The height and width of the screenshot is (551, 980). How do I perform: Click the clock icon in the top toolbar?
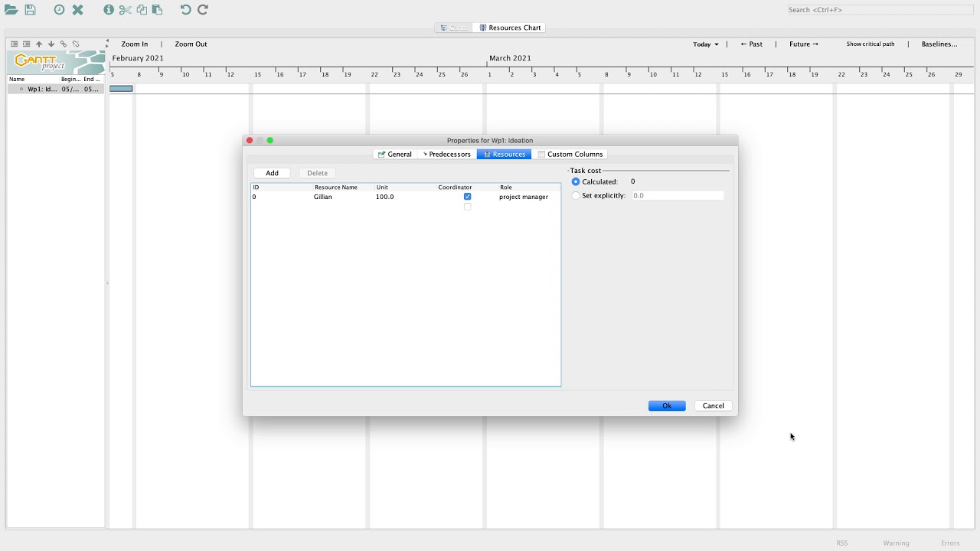point(59,10)
